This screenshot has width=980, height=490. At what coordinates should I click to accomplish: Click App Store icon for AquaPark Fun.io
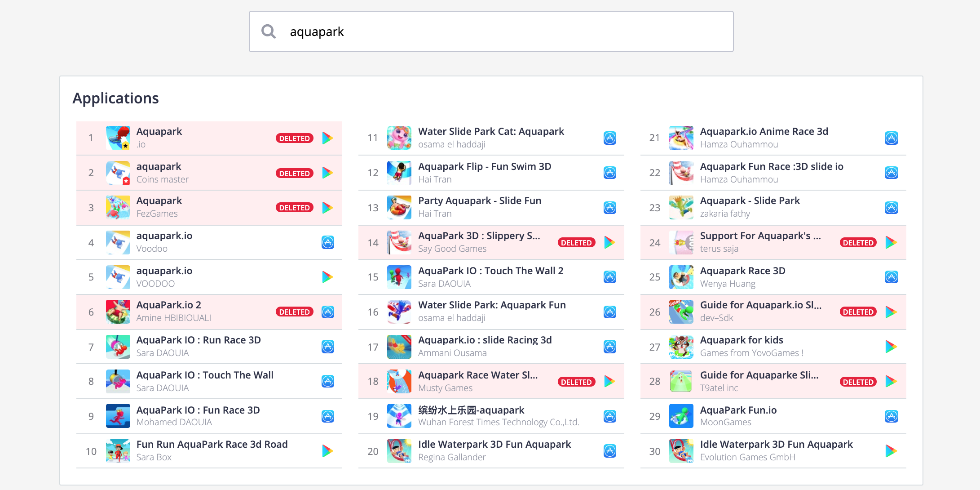tap(892, 416)
